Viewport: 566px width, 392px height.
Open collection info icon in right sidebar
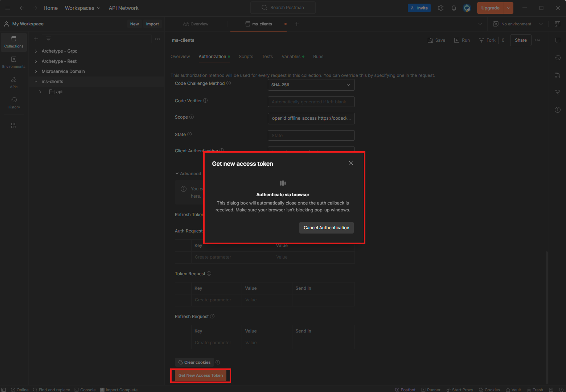pyautogui.click(x=558, y=110)
